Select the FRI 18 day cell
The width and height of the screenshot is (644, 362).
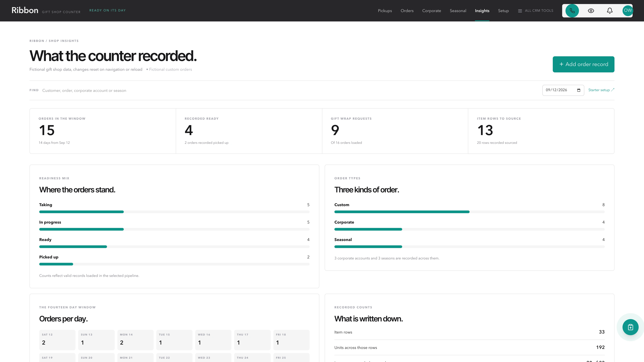point(291,340)
